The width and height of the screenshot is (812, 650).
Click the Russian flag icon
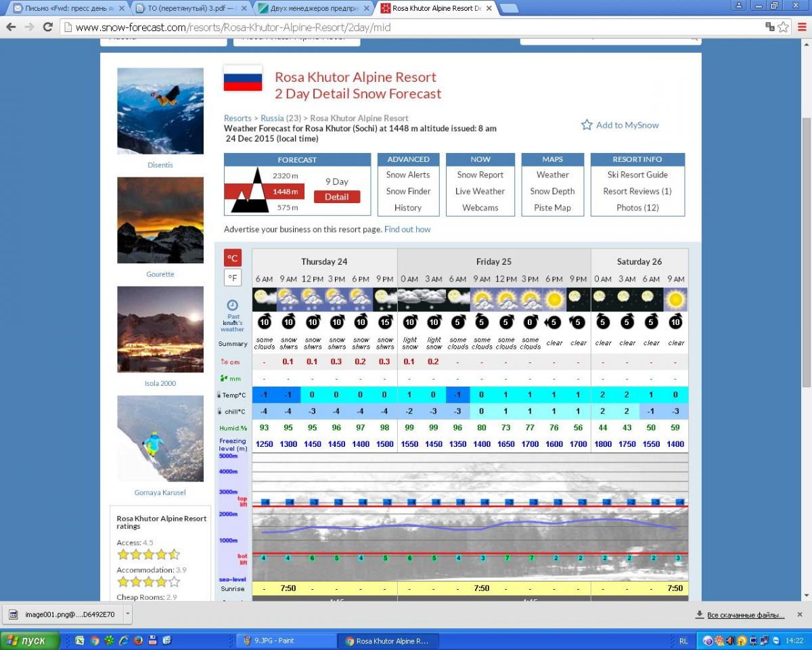243,78
